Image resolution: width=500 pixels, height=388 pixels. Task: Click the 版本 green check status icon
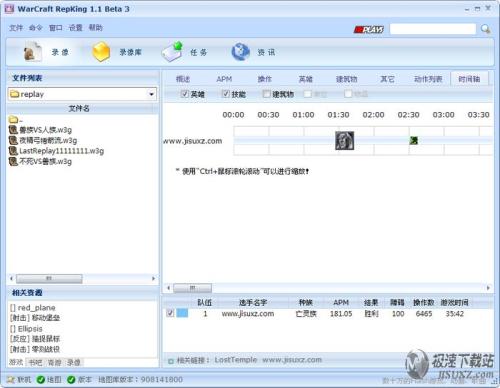pyautogui.click(x=71, y=380)
